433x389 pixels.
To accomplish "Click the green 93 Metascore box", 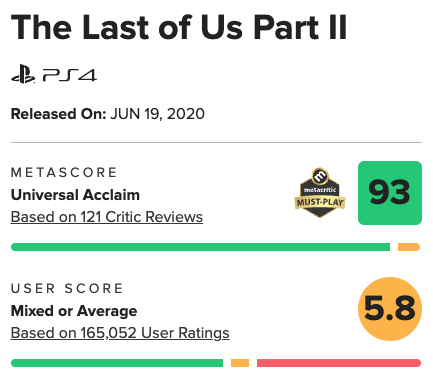I will tap(390, 193).
